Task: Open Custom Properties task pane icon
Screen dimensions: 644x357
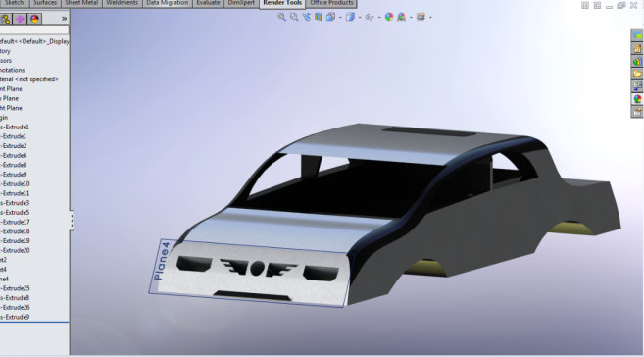Action: pyautogui.click(x=637, y=112)
